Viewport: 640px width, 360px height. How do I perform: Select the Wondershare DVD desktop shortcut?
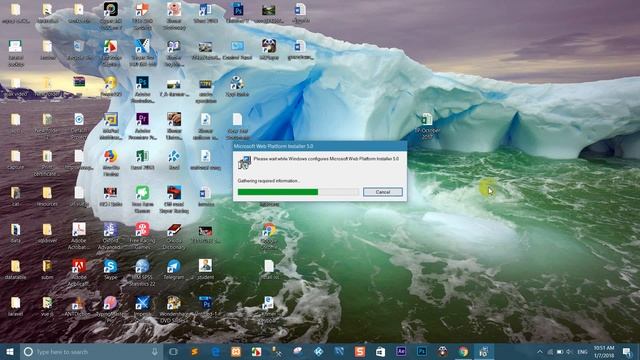[x=174, y=309]
